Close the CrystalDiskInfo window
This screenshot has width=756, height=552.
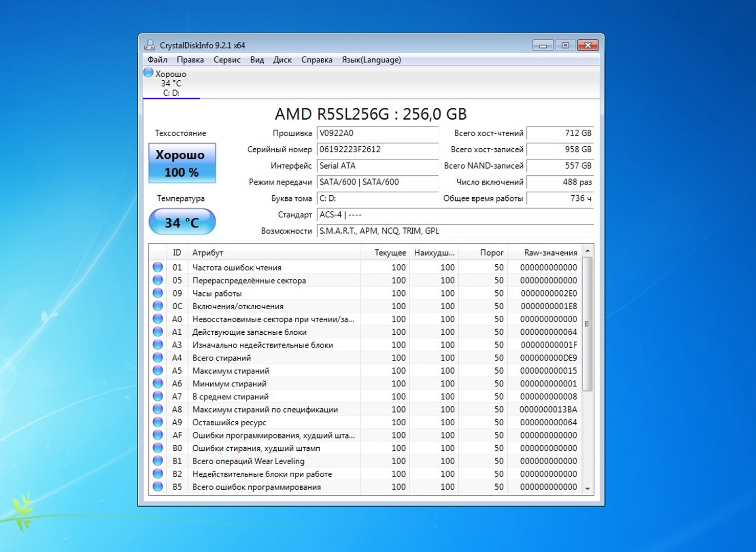coord(588,45)
